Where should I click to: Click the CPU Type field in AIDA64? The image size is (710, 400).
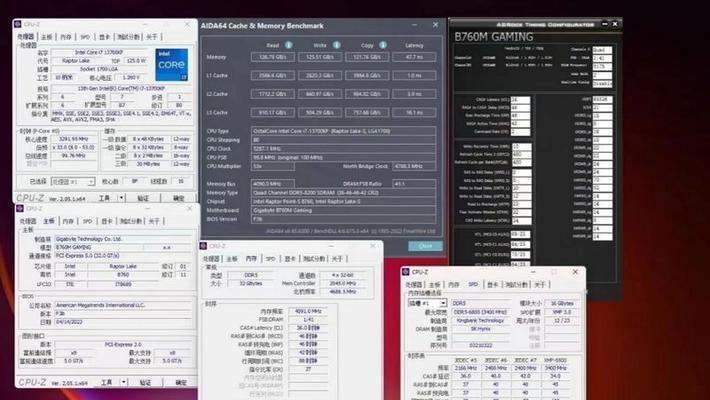pos(344,131)
